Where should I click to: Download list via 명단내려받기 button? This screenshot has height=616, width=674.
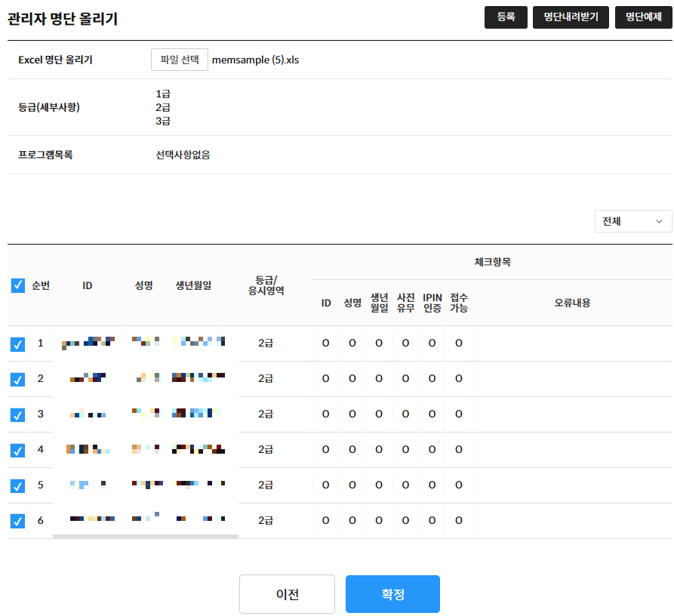point(571,17)
